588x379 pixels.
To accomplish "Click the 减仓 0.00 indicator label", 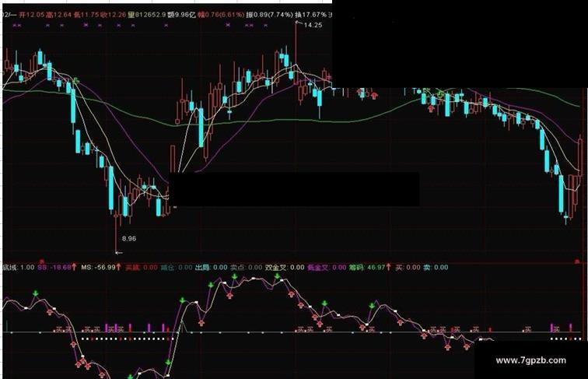I will [x=177, y=267].
